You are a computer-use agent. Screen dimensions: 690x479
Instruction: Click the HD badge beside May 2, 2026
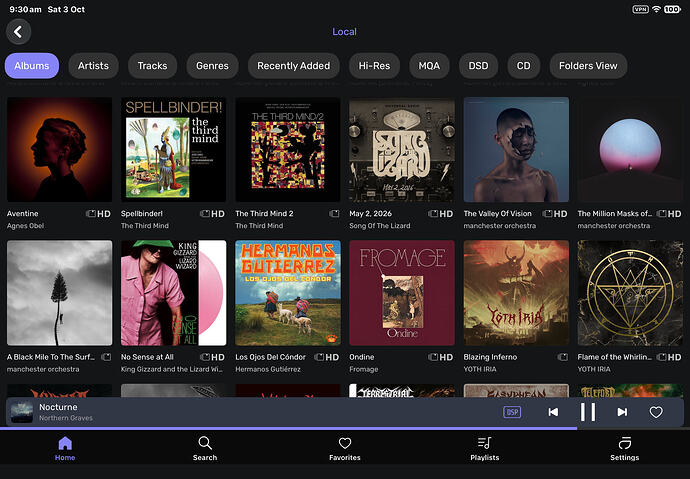(x=446, y=214)
